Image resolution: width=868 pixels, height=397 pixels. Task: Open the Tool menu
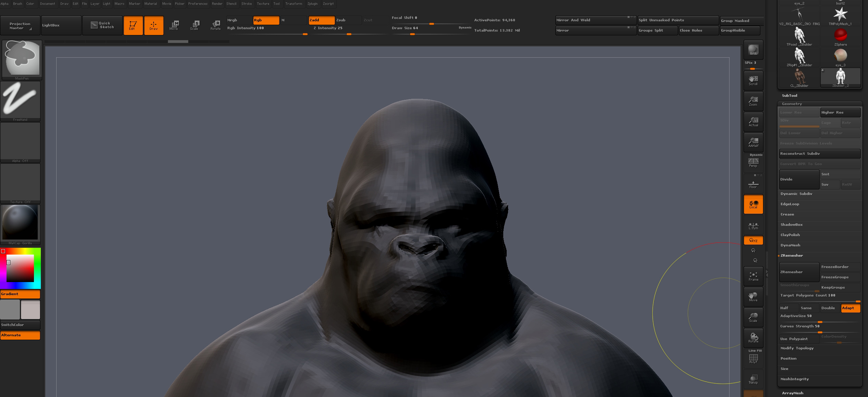(276, 4)
